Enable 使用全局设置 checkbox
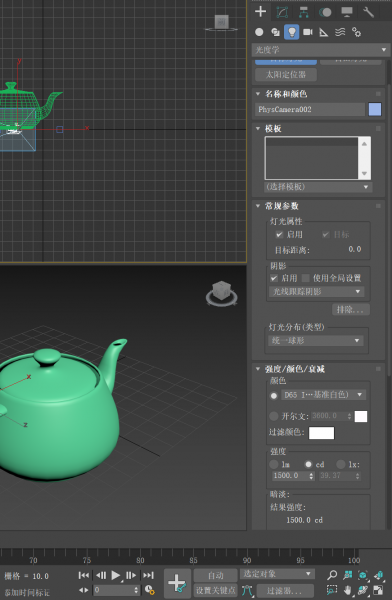 coord(305,278)
